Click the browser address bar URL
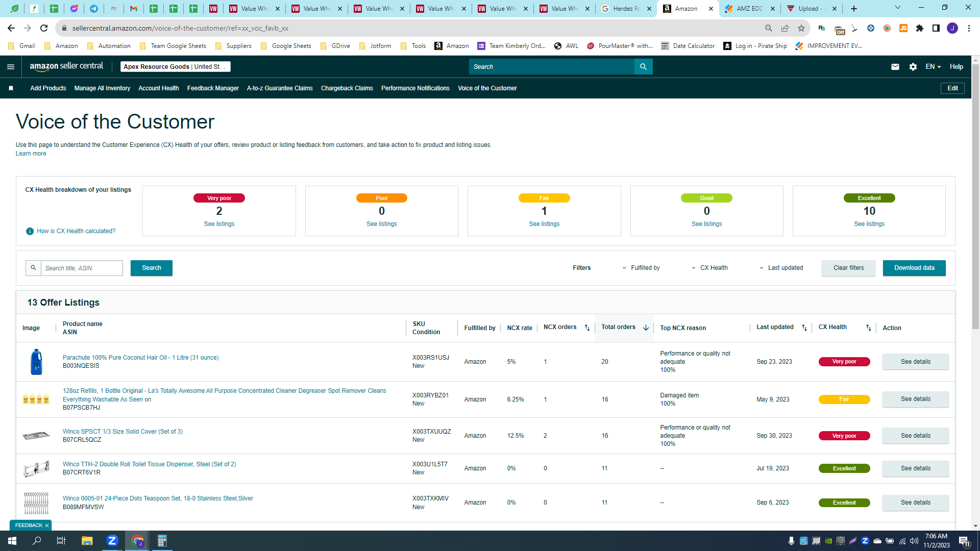 (x=180, y=28)
